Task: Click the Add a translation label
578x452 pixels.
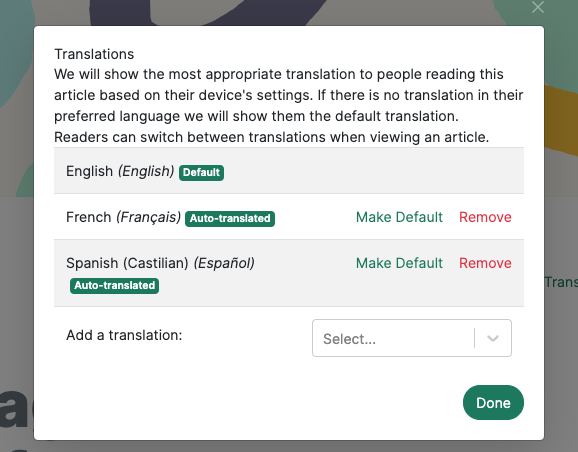Action: [x=124, y=335]
